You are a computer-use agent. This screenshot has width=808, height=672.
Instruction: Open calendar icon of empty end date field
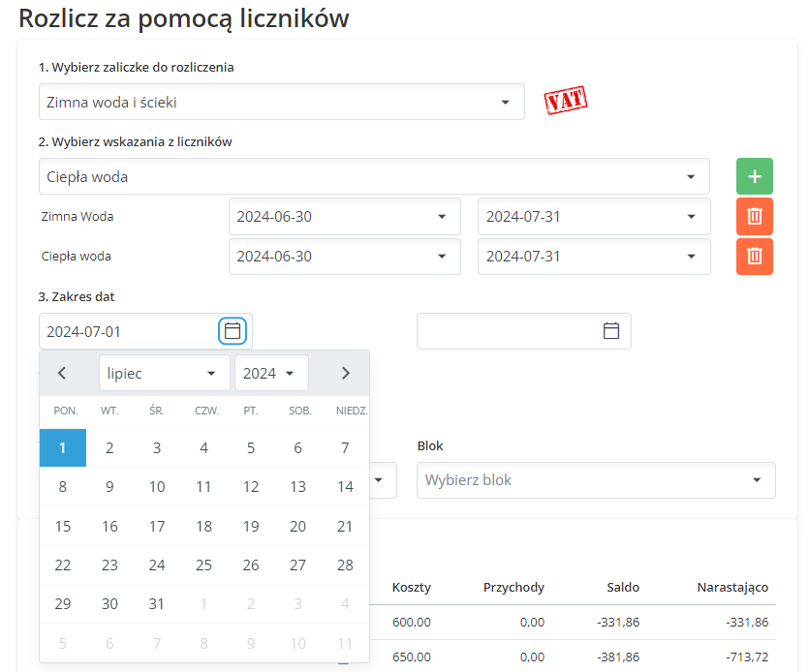[x=611, y=331]
